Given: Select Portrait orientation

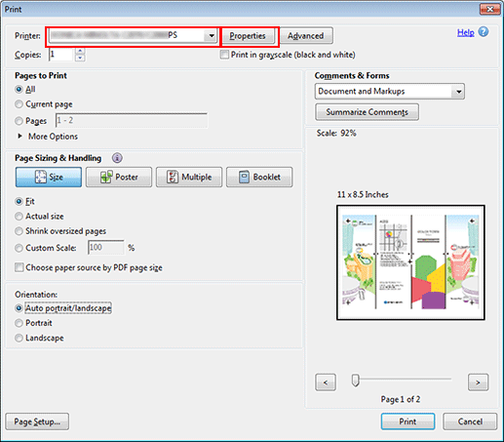Looking at the screenshot, I should tap(19, 323).
